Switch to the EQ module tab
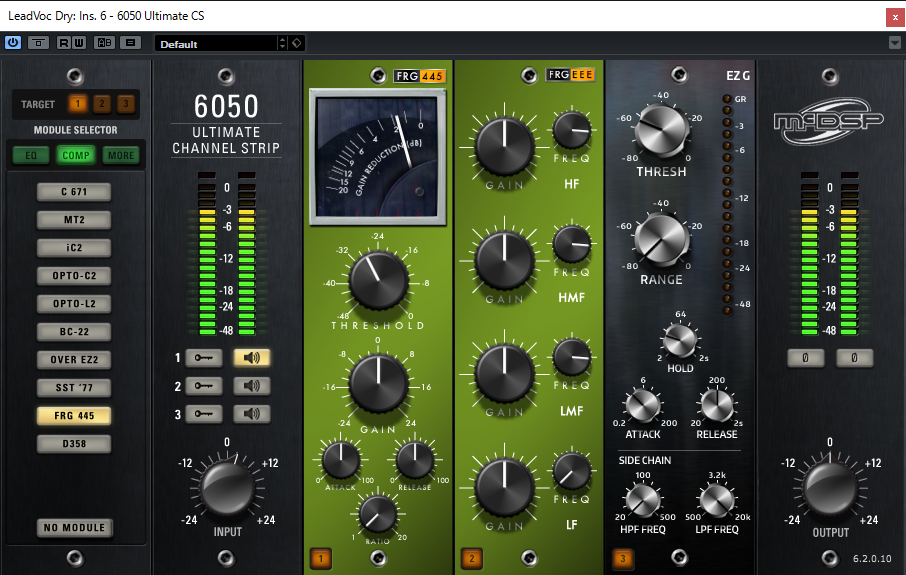 point(31,155)
